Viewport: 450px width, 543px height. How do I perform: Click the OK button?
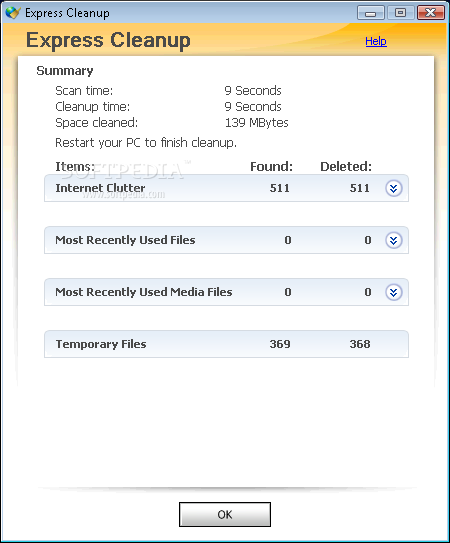225,514
